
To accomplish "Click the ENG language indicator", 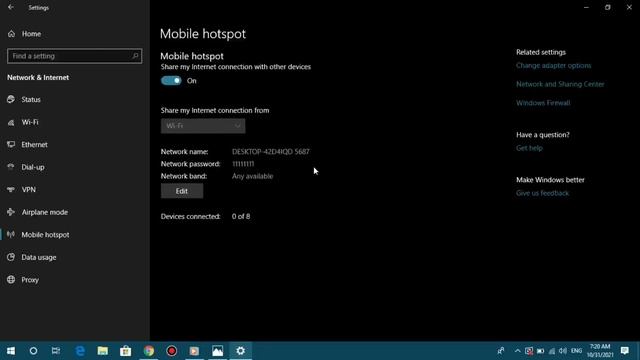I will (576, 351).
